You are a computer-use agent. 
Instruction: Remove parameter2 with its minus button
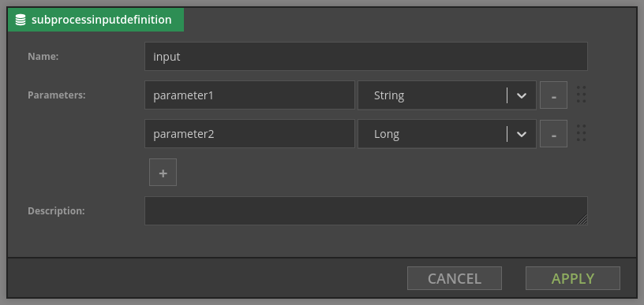tap(554, 134)
